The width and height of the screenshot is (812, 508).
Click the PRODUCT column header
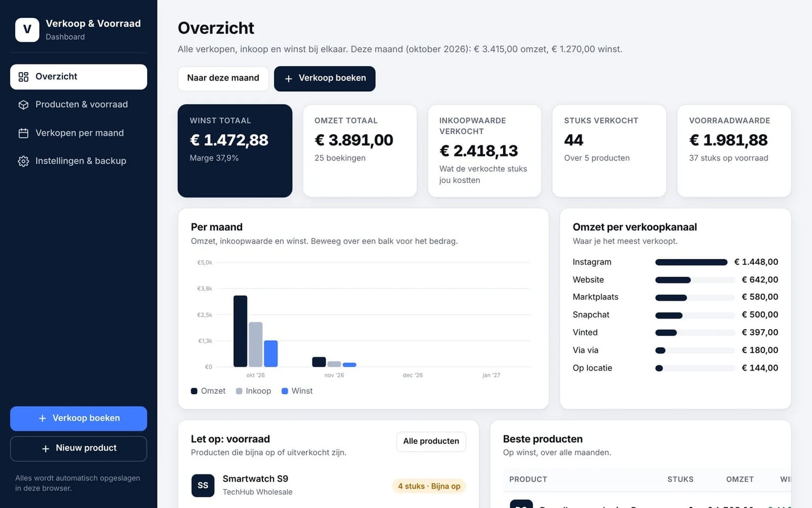point(528,479)
